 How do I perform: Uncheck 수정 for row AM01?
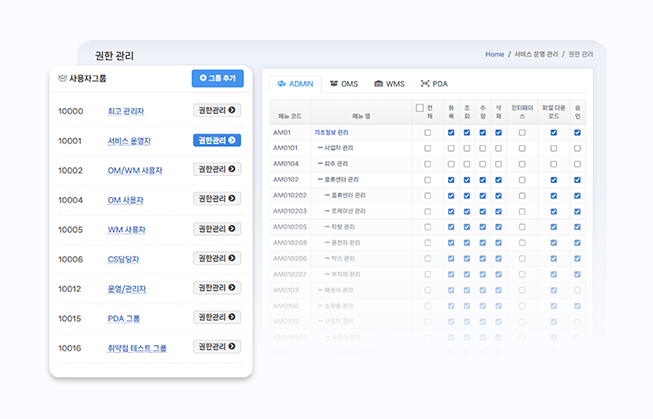483,132
